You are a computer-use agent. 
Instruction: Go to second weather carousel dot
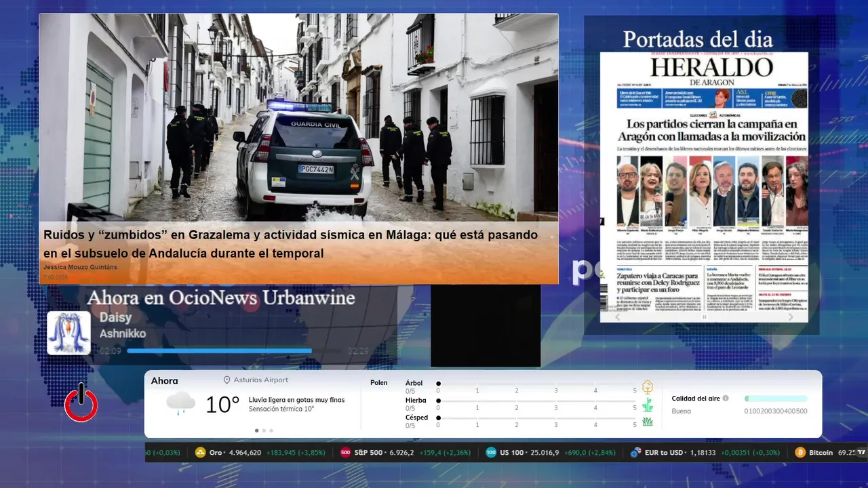[264, 430]
